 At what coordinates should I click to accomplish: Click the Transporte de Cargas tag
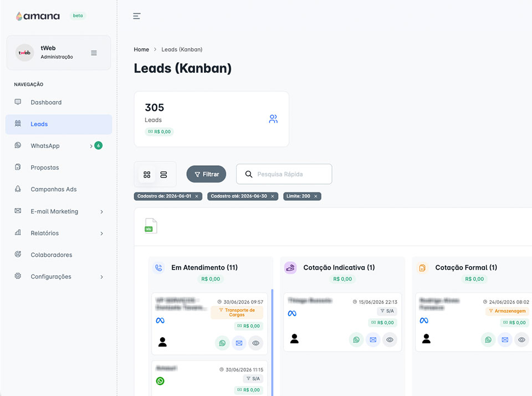pyautogui.click(x=237, y=312)
